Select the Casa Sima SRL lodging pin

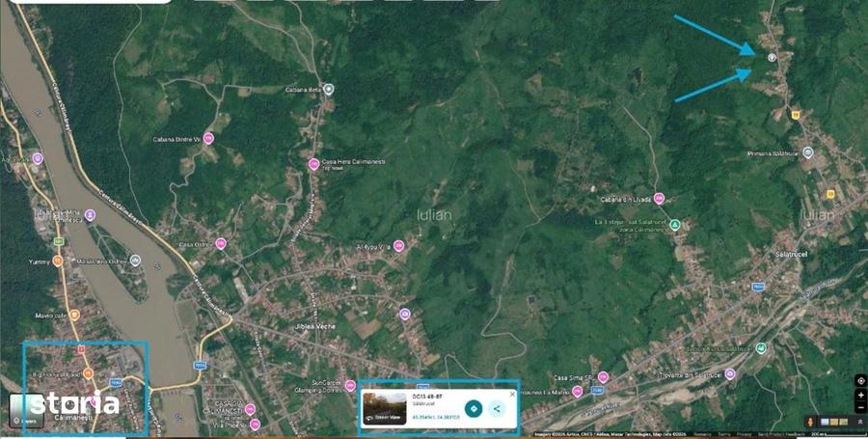tap(603, 377)
